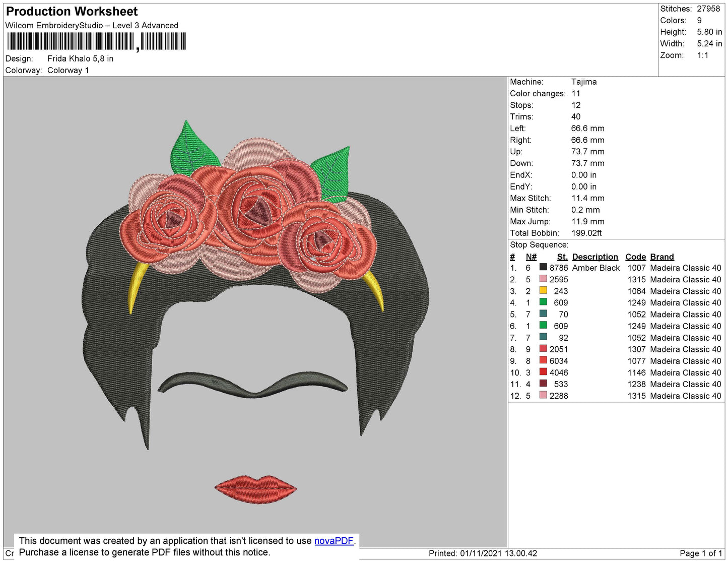Click the Page 1 of 1 footer
The image size is (728, 563).
coord(701,553)
